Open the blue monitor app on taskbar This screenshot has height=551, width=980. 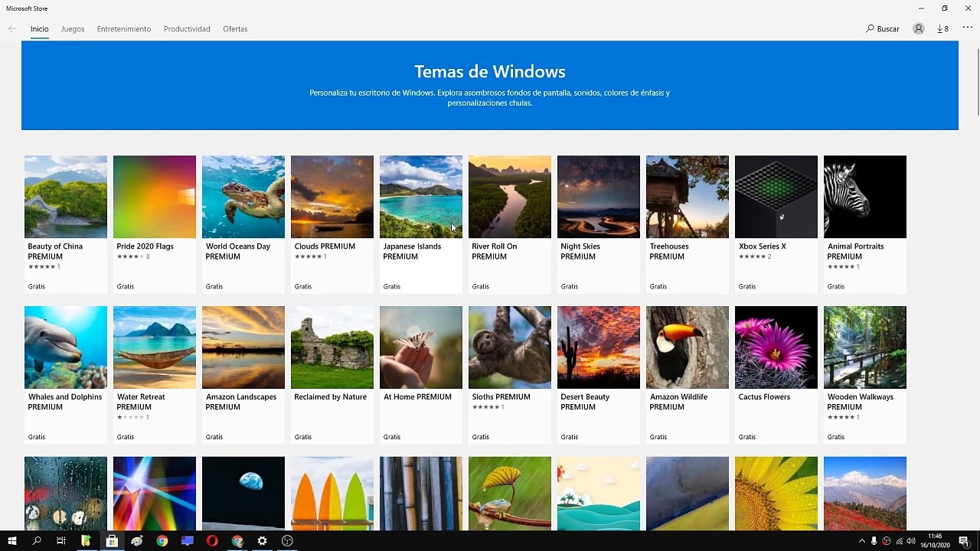click(x=188, y=541)
